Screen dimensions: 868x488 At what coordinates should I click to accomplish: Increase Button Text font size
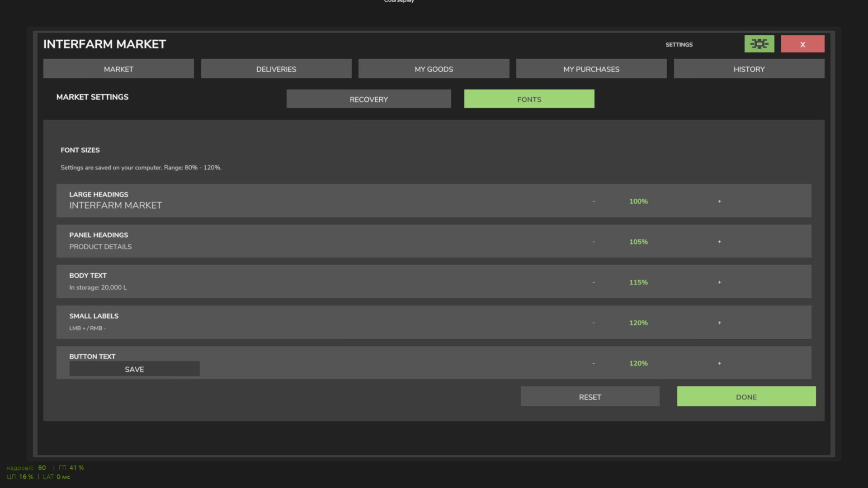[x=719, y=363]
